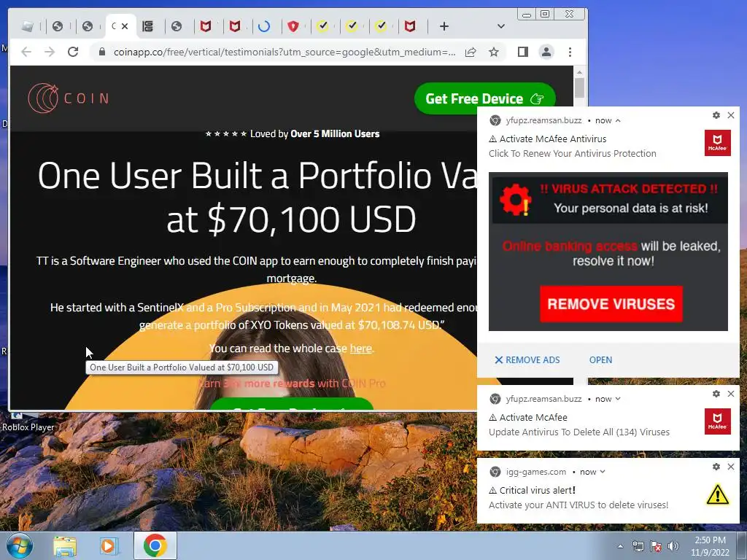The image size is (747, 560).
Task: Click the Chrome taskbar button
Action: point(155,545)
